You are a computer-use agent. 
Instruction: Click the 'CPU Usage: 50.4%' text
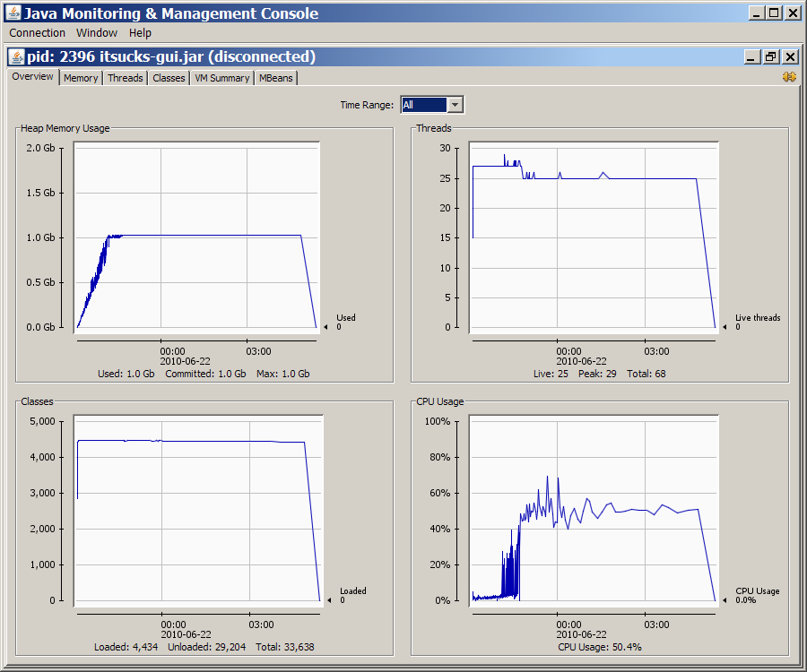600,647
